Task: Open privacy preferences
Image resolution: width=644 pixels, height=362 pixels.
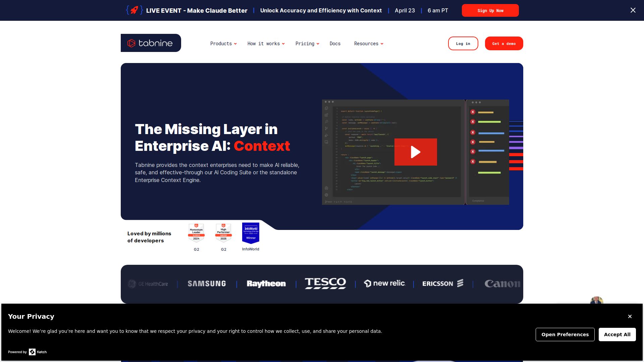Action: click(565, 335)
